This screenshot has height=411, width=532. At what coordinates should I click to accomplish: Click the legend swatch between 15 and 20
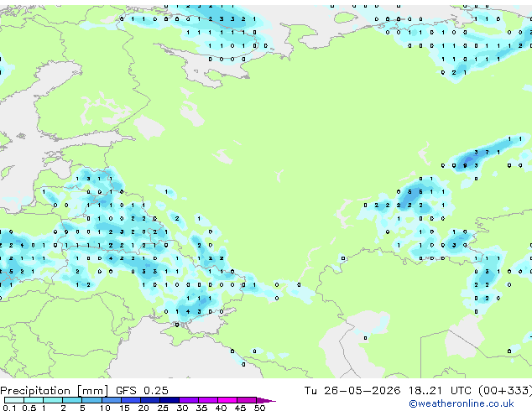[x=131, y=400]
